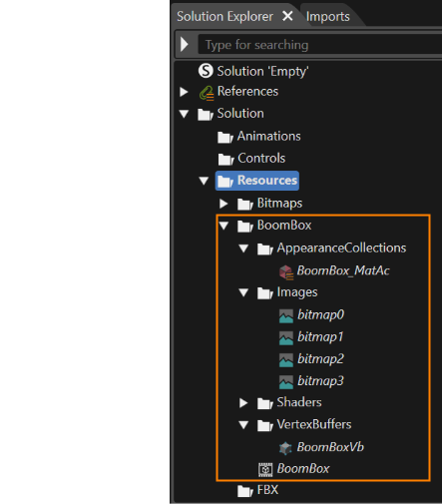Select the Bitmaps label
This screenshot has height=504, width=442.
(279, 203)
